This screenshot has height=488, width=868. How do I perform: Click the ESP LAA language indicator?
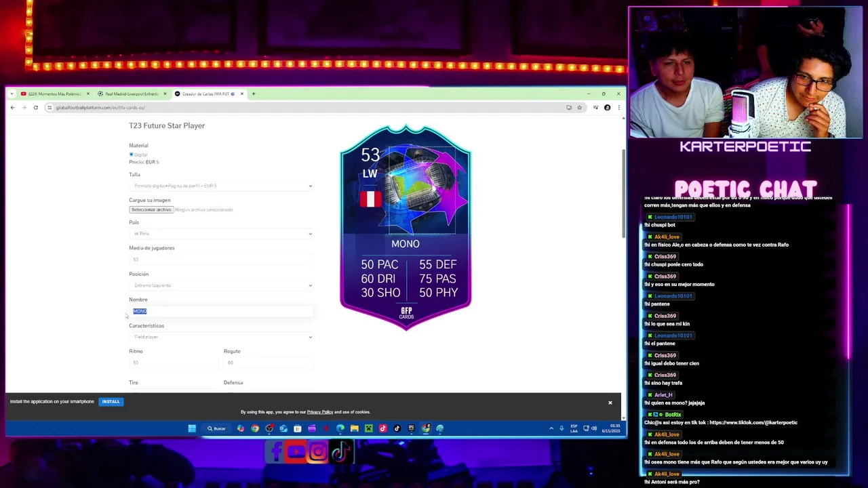pyautogui.click(x=574, y=428)
